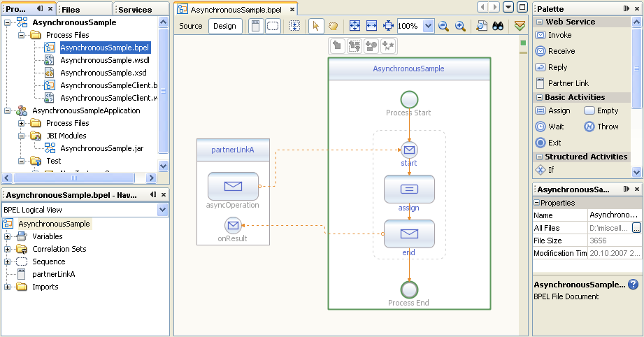This screenshot has height=337, width=644.
Task: Toggle the Design view button
Action: [x=224, y=26]
